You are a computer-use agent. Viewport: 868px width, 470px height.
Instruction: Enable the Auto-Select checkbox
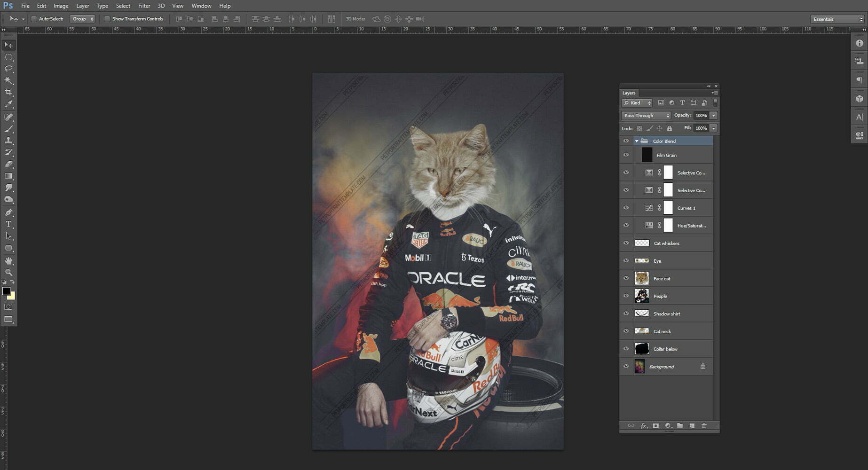click(x=34, y=19)
